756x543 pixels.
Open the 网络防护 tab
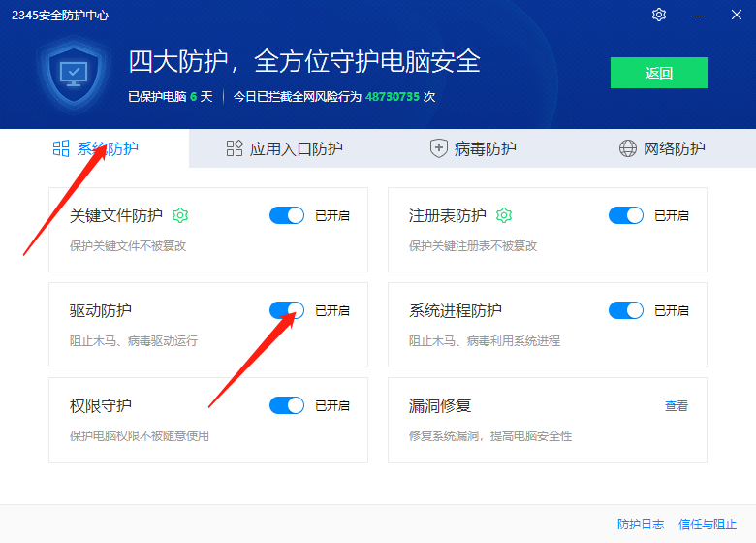(661, 148)
